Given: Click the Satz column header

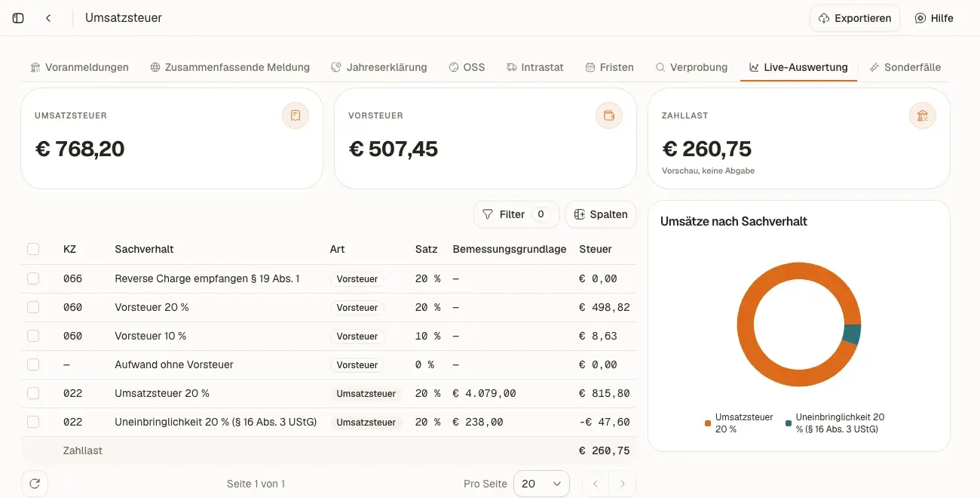Looking at the screenshot, I should pyautogui.click(x=427, y=249).
